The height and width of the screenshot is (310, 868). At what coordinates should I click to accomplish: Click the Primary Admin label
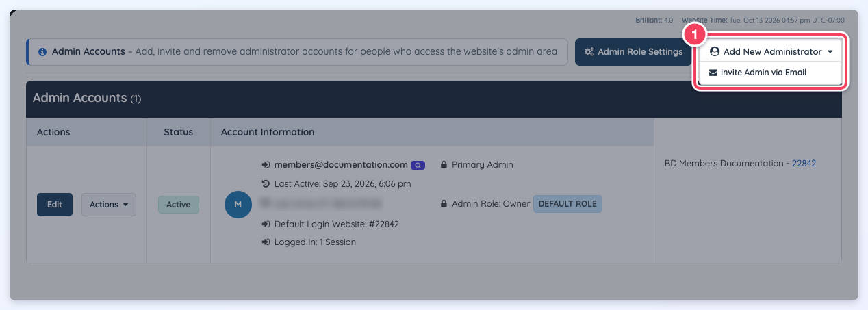click(483, 165)
